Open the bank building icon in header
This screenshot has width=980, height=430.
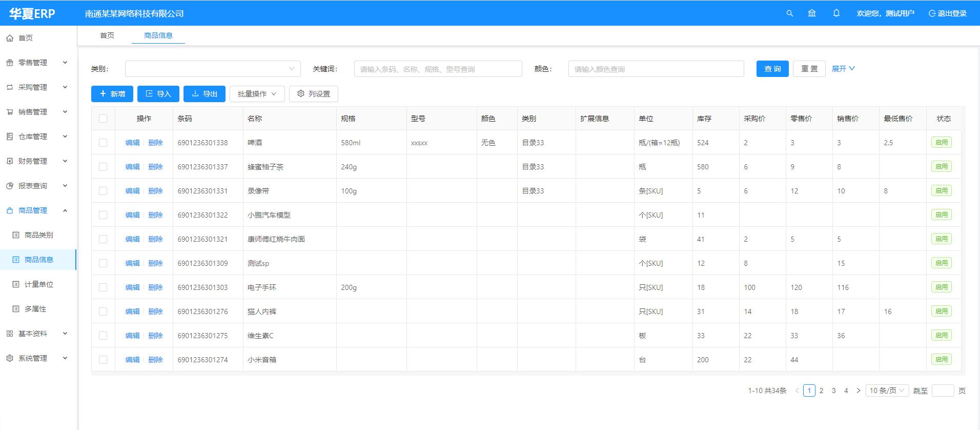[812, 13]
